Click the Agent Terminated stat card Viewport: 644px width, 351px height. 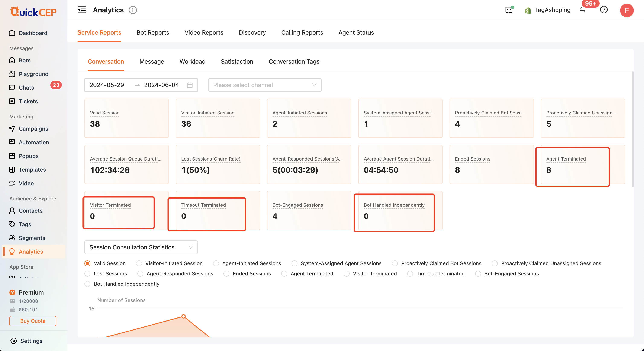583,164
